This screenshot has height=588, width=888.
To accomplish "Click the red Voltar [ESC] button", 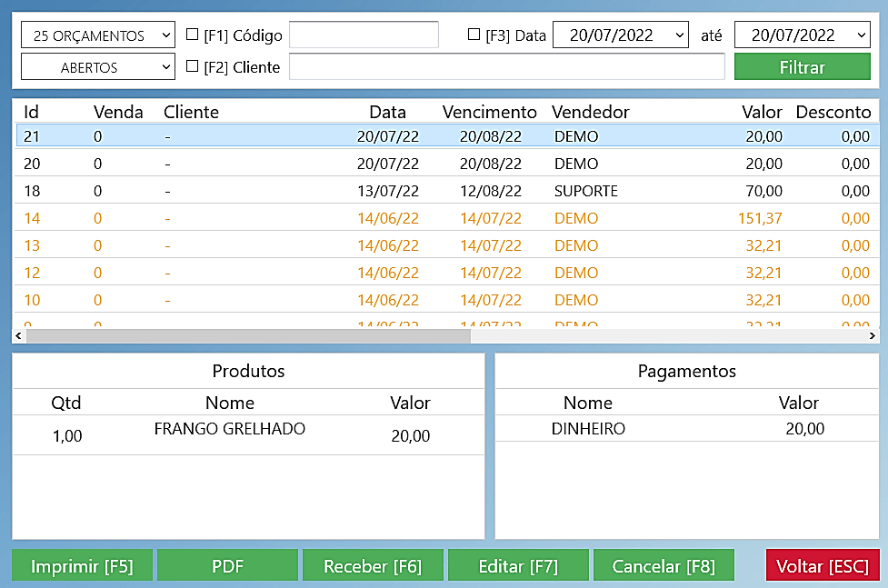I will coord(823,566).
